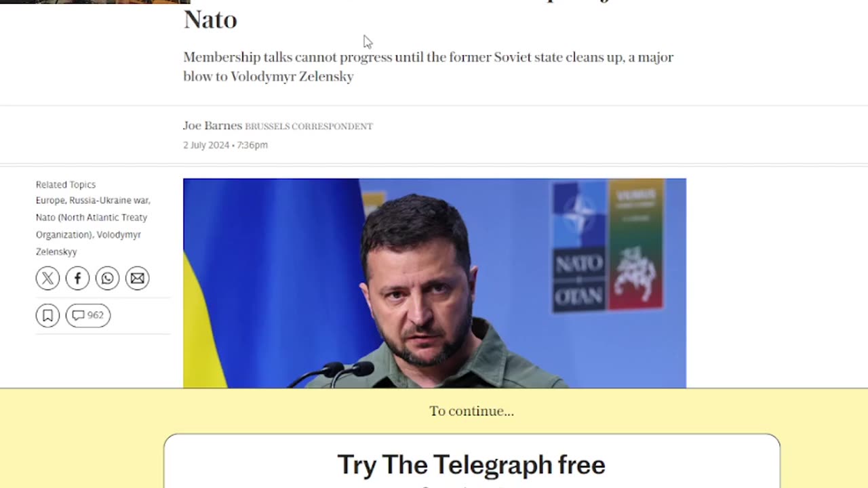The height and width of the screenshot is (488, 868).
Task: Click the To continue paywall banner text
Action: coord(471,411)
